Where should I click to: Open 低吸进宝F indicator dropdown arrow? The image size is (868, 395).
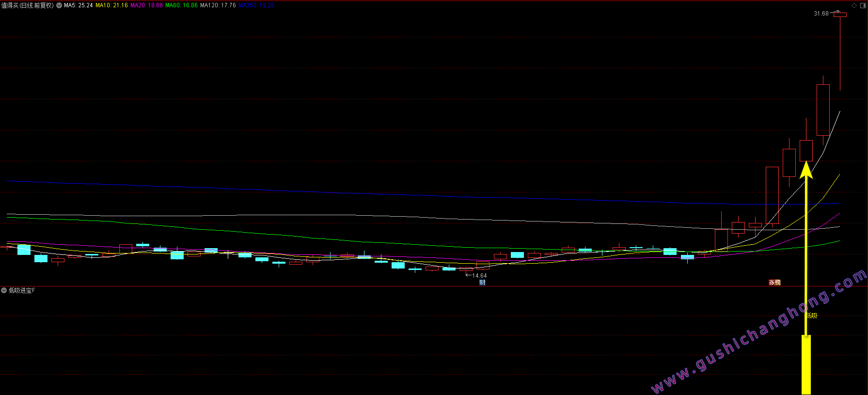(4, 290)
